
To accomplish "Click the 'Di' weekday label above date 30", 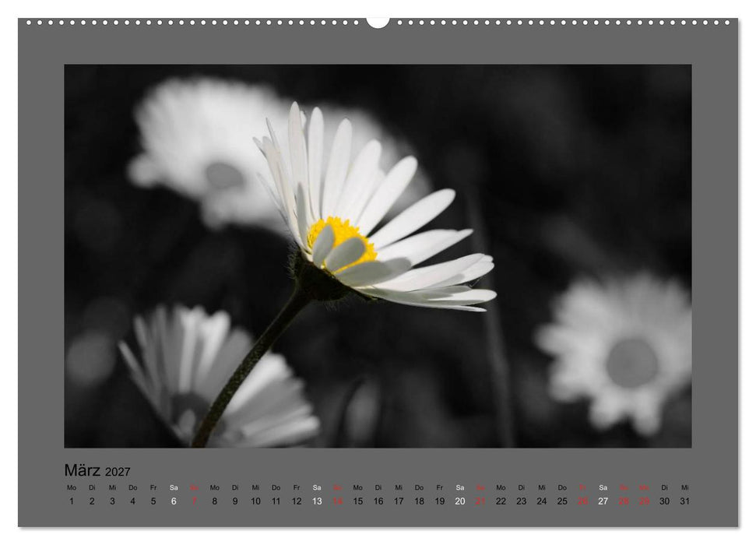I will tap(664, 487).
